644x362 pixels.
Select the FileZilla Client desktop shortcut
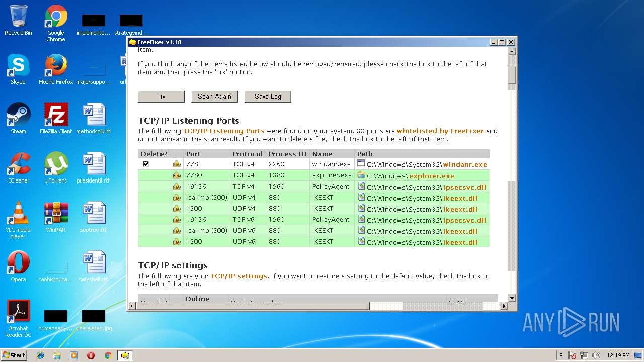tap(56, 119)
